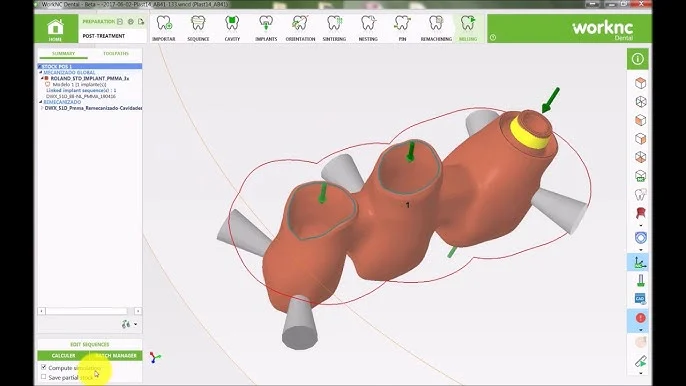Viewport: 686px width, 386px height.
Task: Expand the DWX_51D_Pmma_Remecanizado tree item
Action: (x=42, y=108)
